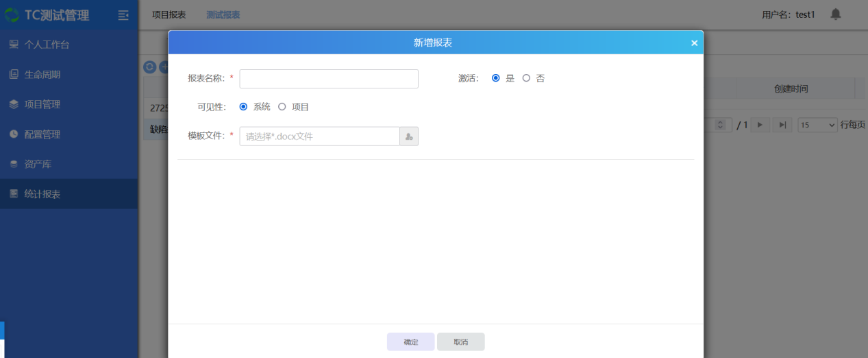Choose 系统 visibility radio button
This screenshot has height=358, width=868.
243,107
